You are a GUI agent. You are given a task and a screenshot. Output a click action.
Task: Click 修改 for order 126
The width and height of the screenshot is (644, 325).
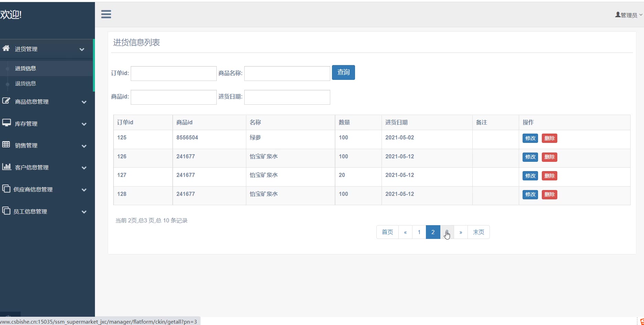(x=530, y=157)
